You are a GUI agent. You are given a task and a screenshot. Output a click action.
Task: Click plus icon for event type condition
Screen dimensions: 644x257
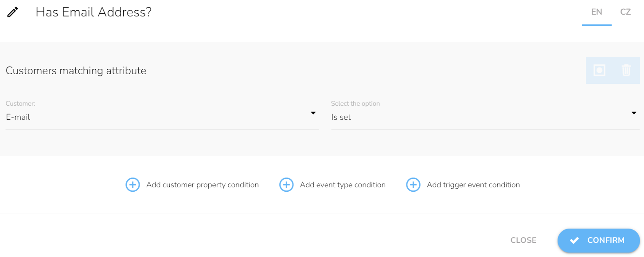(286, 185)
